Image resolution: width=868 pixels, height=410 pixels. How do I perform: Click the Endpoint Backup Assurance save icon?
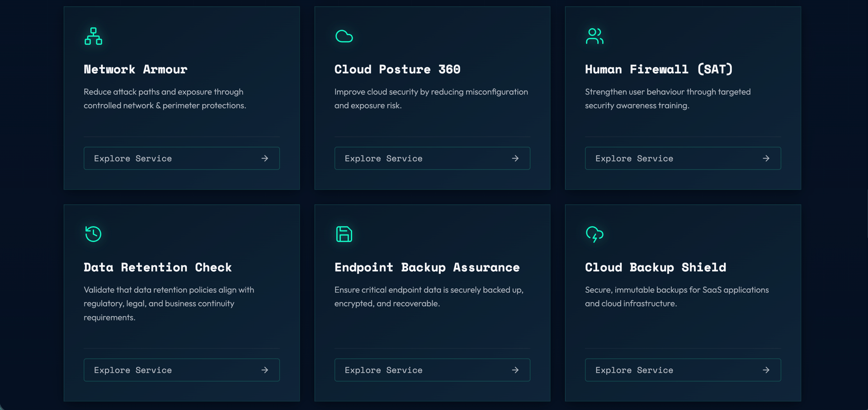(x=344, y=234)
